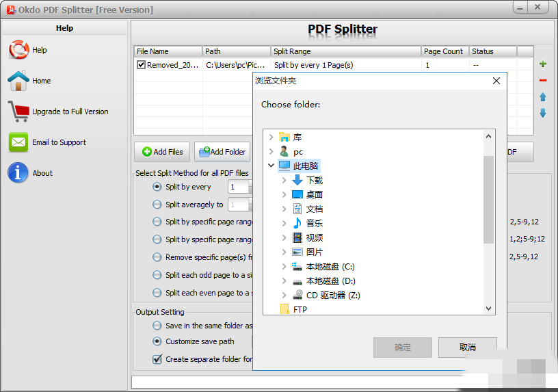Screen dimensions: 558x392
Task: Click folder tree scrollbar down arrow
Action: (x=489, y=309)
